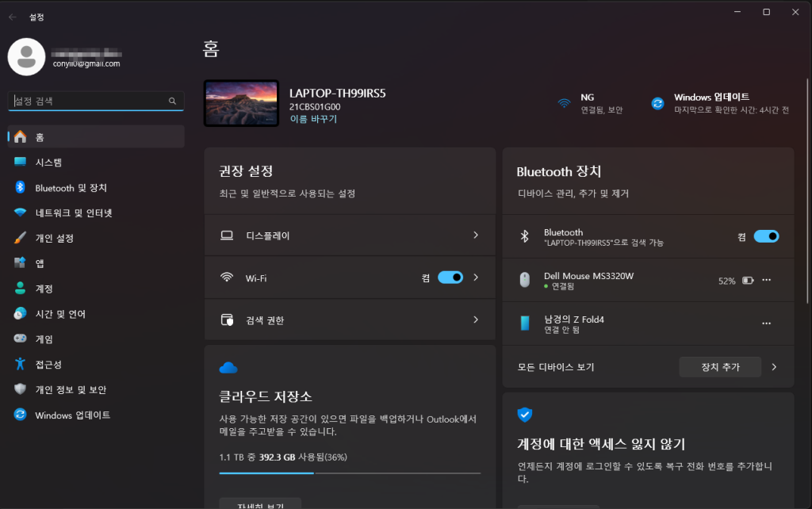The width and height of the screenshot is (812, 509).
Task: Click the 52% battery level text
Action: pos(726,281)
